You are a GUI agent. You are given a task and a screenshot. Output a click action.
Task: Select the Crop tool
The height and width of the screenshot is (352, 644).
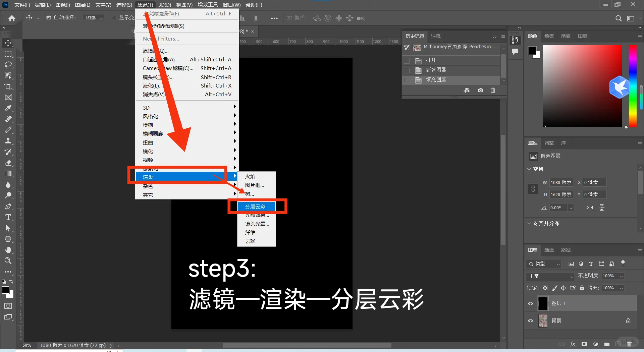click(x=8, y=86)
